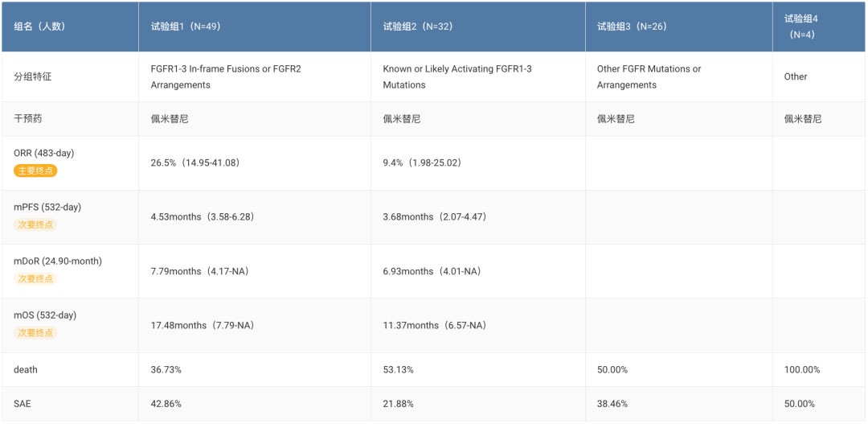Click the 38.46% SAE cell
This screenshot has width=868, height=424.
coord(612,403)
